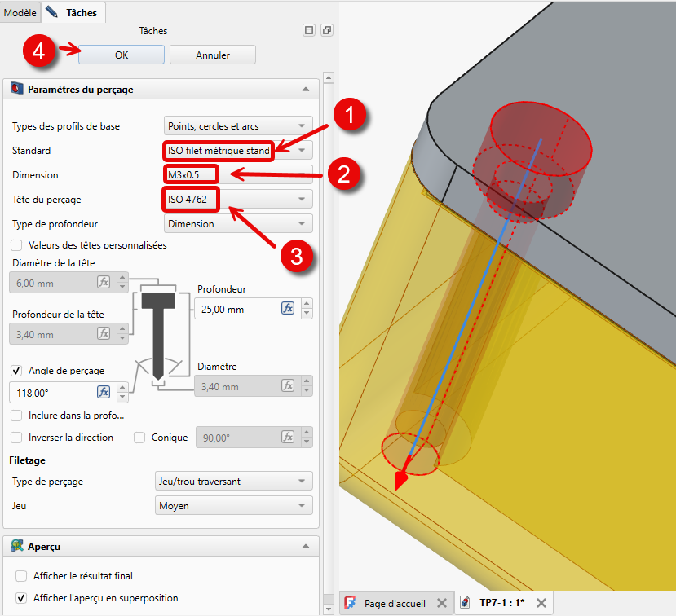The image size is (676, 616).
Task: Expand the Jeu dropdown showing Moyen
Action: pyautogui.click(x=233, y=506)
